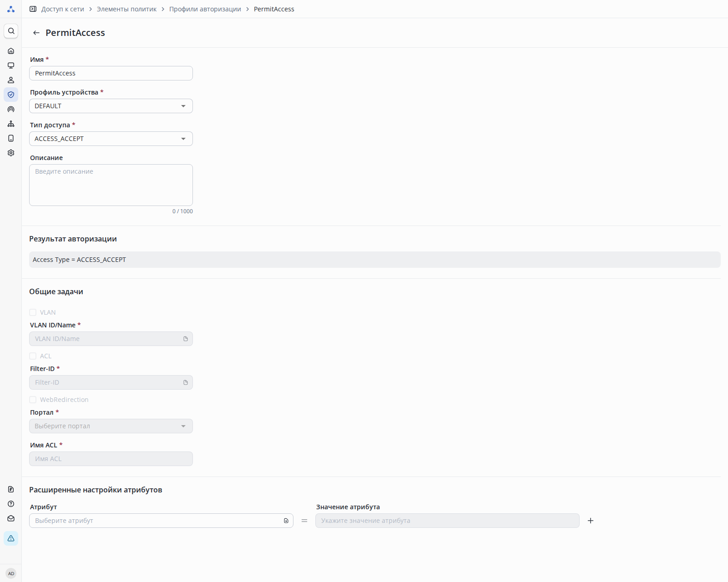This screenshot has width=728, height=582.
Task: Click the 'Доступ к сети' breadcrumb
Action: [63, 9]
